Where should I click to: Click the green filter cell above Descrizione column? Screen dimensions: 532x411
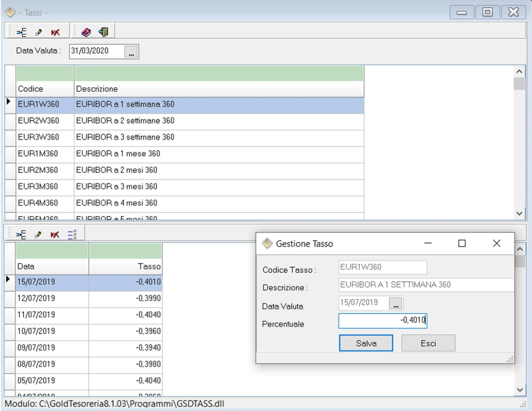[x=219, y=73]
